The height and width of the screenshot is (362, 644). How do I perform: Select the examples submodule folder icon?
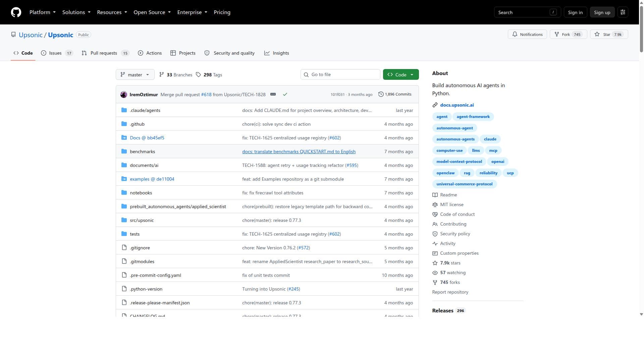(124, 179)
